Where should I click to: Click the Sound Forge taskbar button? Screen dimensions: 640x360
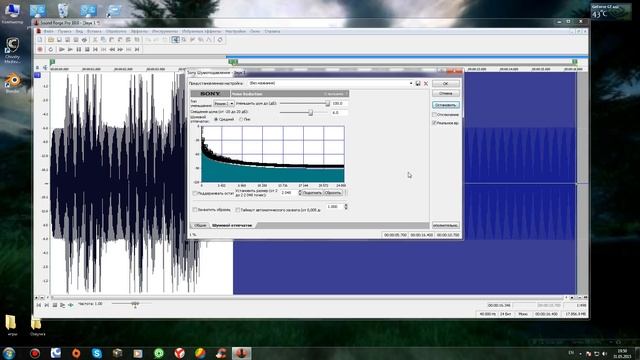[242, 353]
